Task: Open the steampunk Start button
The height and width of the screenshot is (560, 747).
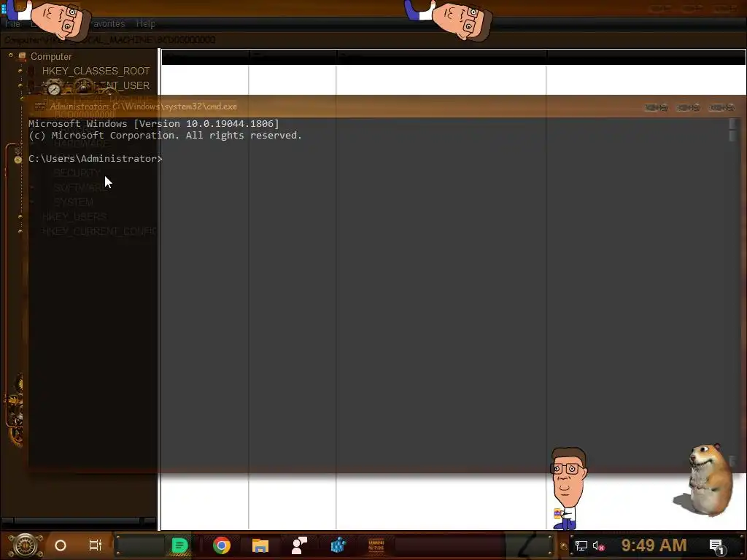Action: 26,545
